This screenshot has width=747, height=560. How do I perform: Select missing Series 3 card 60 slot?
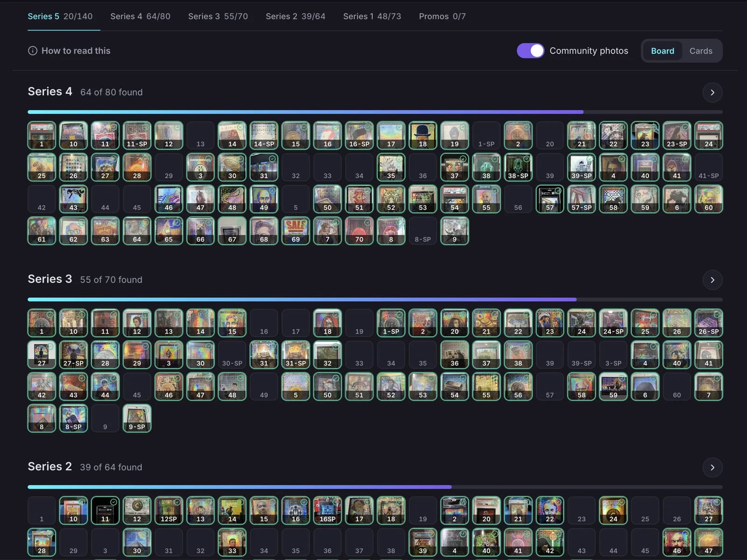tap(677, 386)
